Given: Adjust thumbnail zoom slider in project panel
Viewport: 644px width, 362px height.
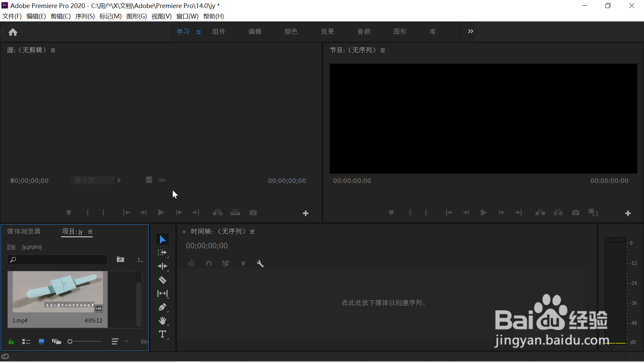Looking at the screenshot, I should pyautogui.click(x=85, y=342).
